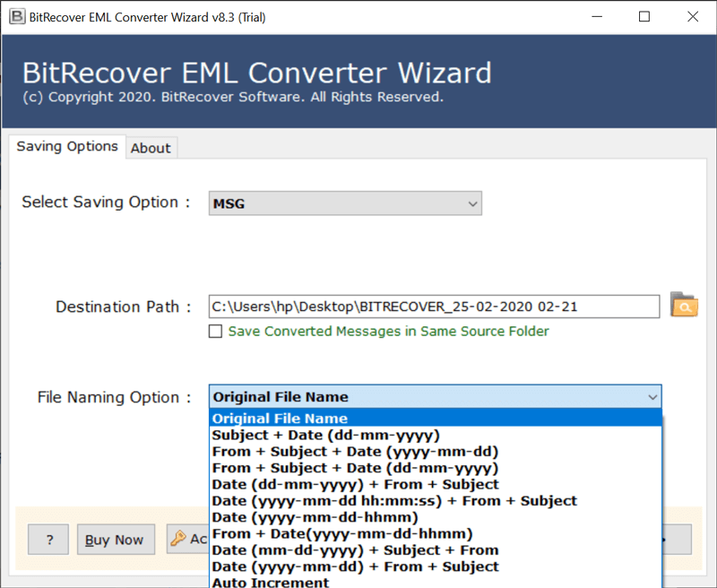Select Date (mm-dd-yyyy) + Subject + From
This screenshot has width=717, height=588.
[436, 550]
